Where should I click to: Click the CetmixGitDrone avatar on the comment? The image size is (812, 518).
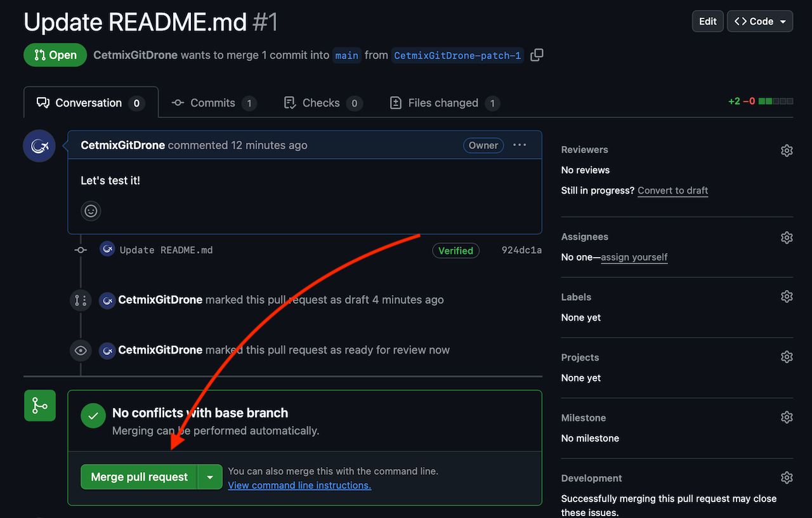point(39,145)
